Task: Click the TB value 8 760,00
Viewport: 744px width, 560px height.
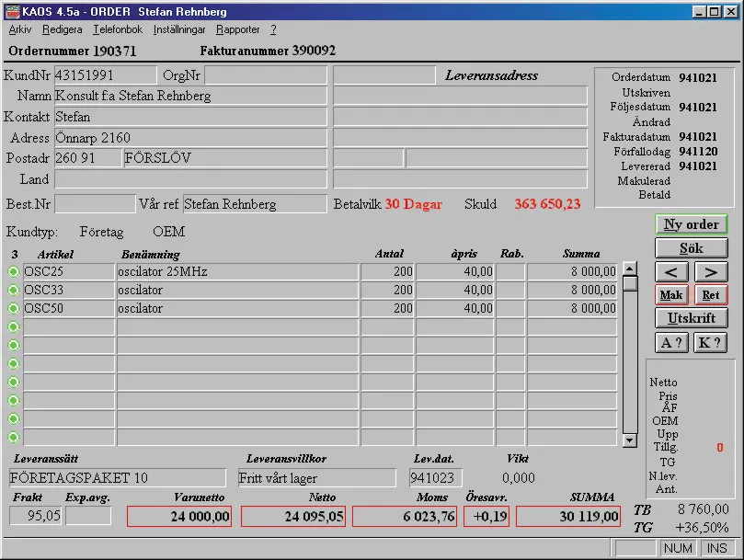Action: coord(704,509)
